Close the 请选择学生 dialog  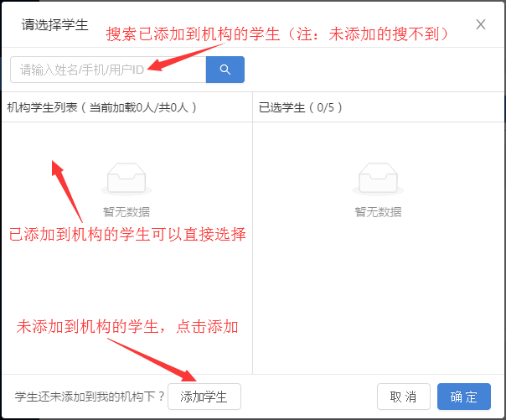pyautogui.click(x=480, y=24)
